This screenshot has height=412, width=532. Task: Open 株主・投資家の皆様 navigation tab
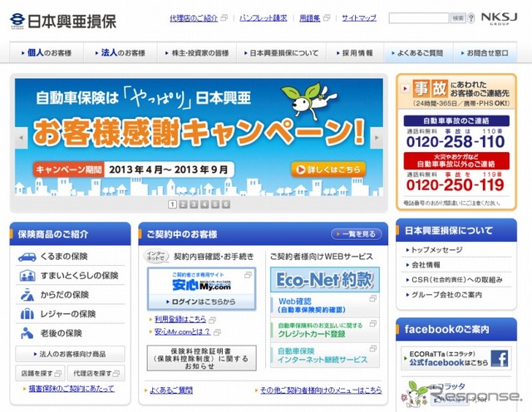197,52
